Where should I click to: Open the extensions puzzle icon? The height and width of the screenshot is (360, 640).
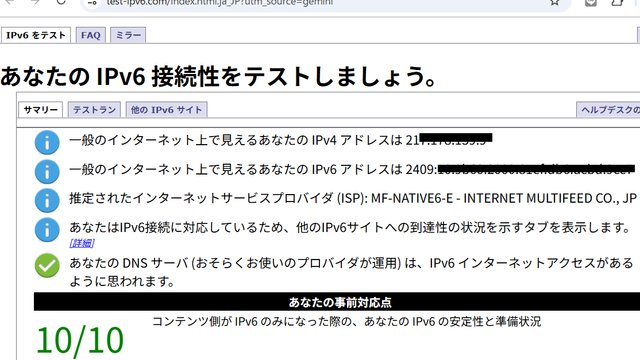point(617,2)
